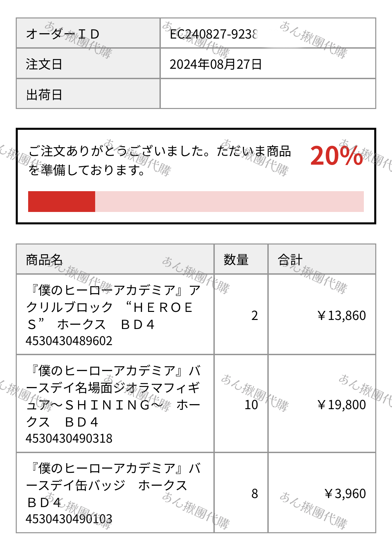392x548 pixels.
Task: Click product code 4530430489602
Action: (x=69, y=341)
